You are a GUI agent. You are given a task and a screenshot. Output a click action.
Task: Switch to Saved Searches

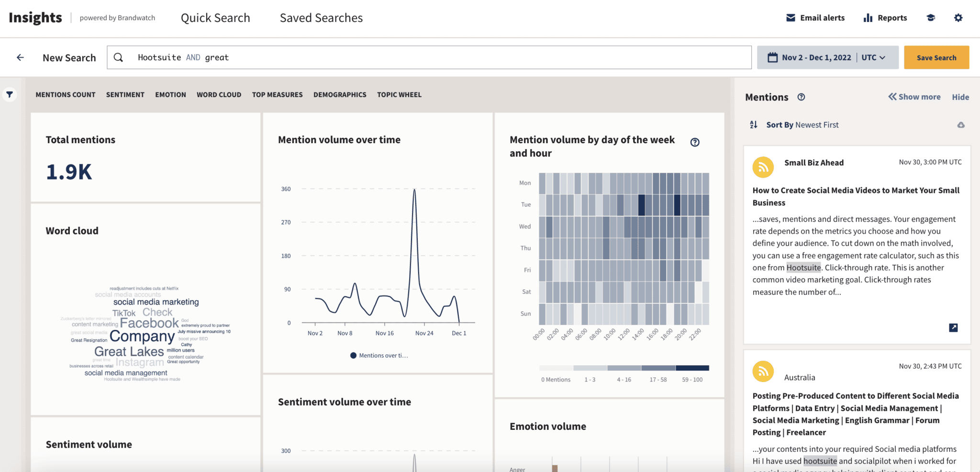[x=321, y=18]
